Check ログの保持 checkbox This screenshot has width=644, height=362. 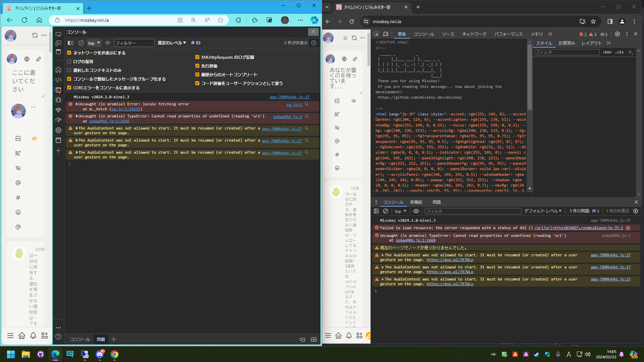[69, 61]
